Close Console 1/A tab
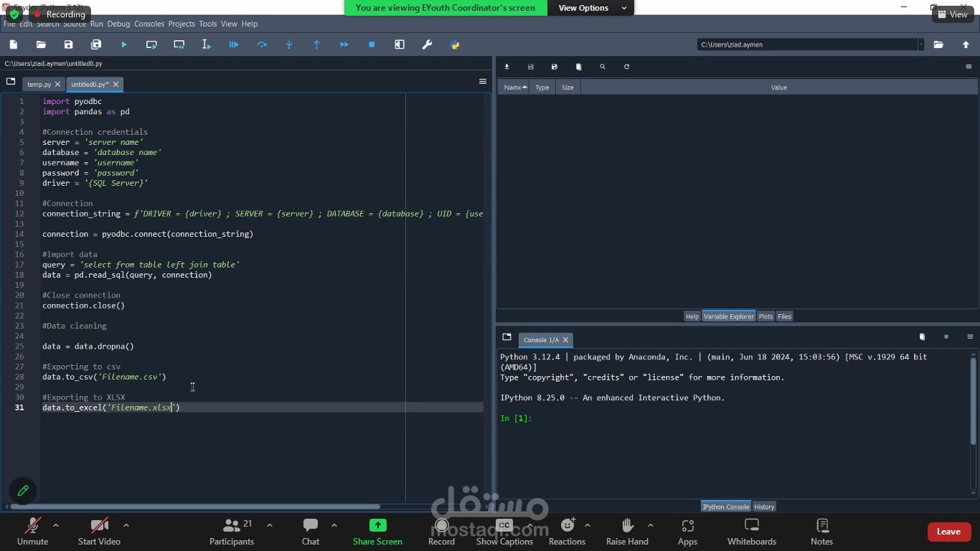Screen dimensions: 980x551 point(565,340)
